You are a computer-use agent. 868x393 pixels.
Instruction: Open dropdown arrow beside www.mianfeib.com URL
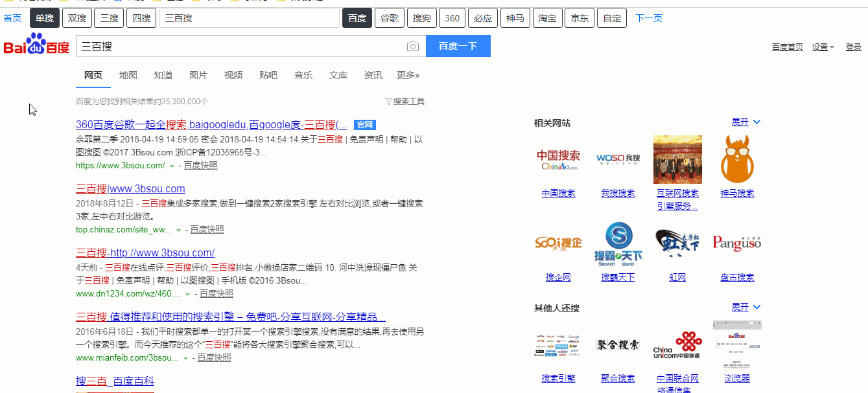[x=185, y=359]
